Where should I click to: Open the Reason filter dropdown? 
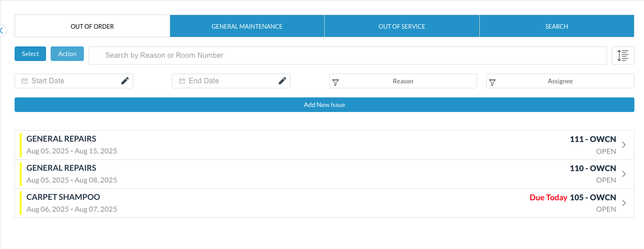click(x=403, y=81)
